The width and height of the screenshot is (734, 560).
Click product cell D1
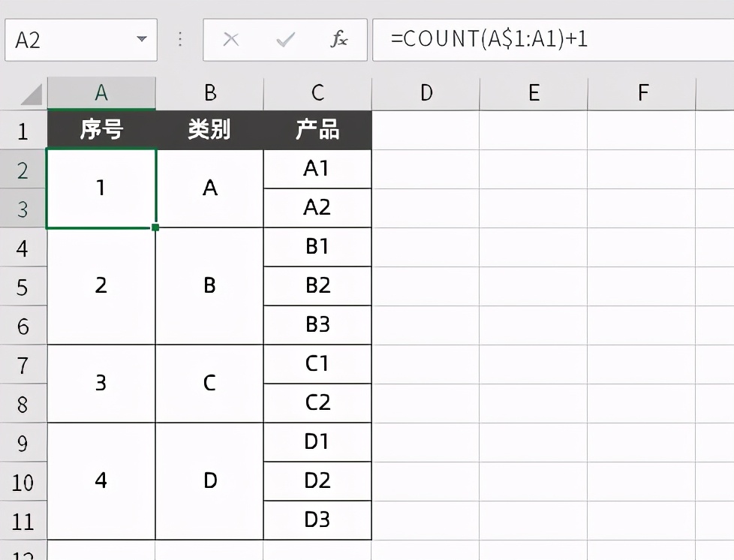[317, 442]
